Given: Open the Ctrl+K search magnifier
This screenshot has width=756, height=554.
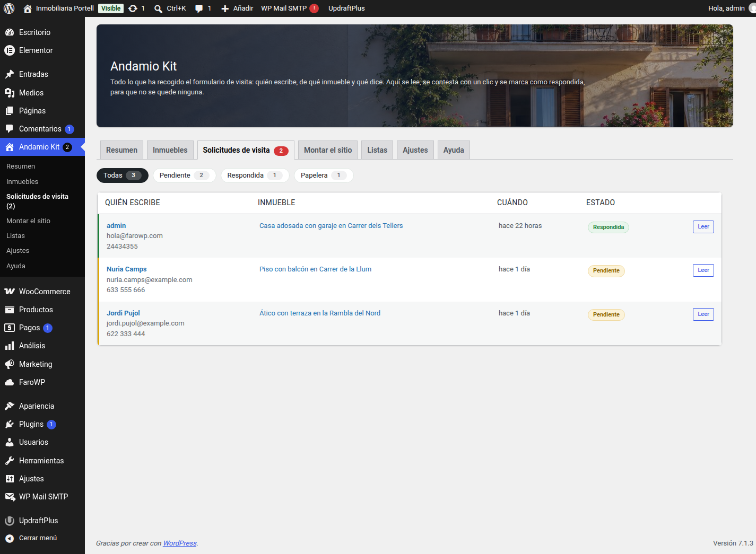Looking at the screenshot, I should click(158, 8).
